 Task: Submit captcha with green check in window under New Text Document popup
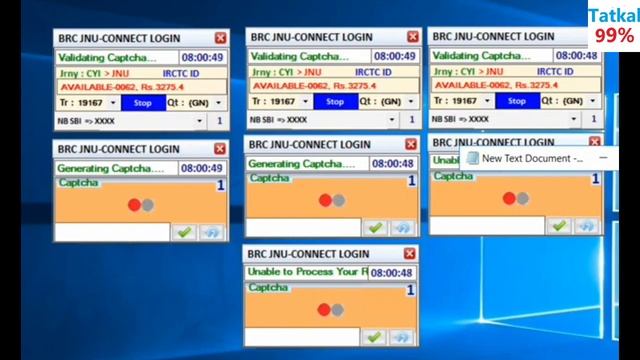[559, 226]
